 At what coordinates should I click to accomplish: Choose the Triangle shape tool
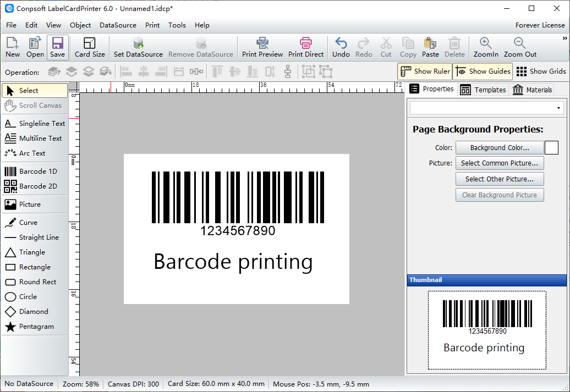point(35,252)
